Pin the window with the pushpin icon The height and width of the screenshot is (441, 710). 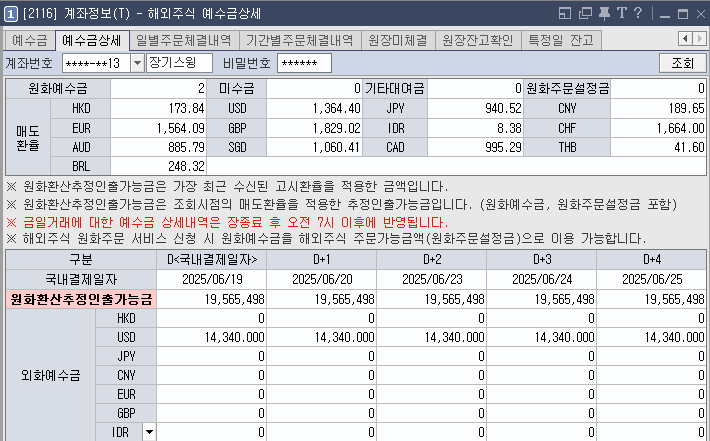604,12
